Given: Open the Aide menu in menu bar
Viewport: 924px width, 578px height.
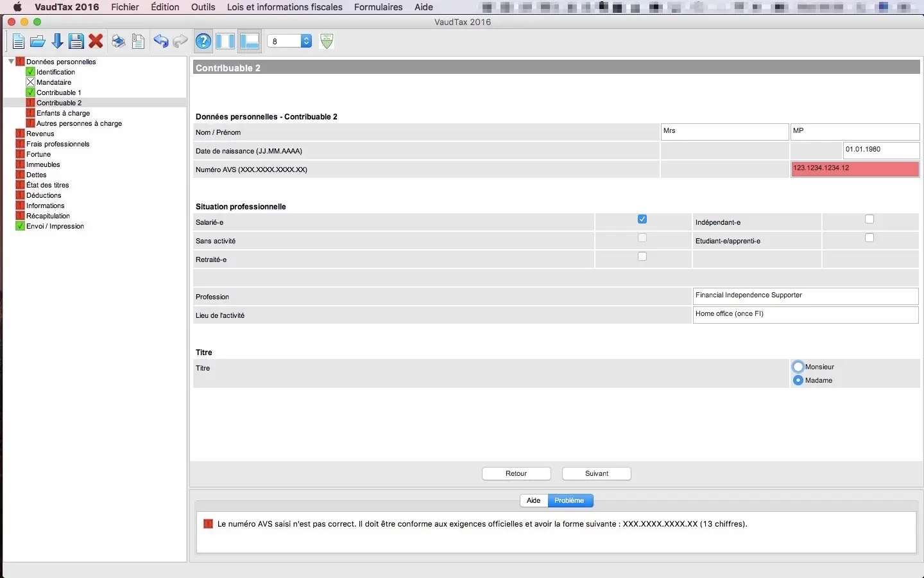Looking at the screenshot, I should click(x=424, y=7).
